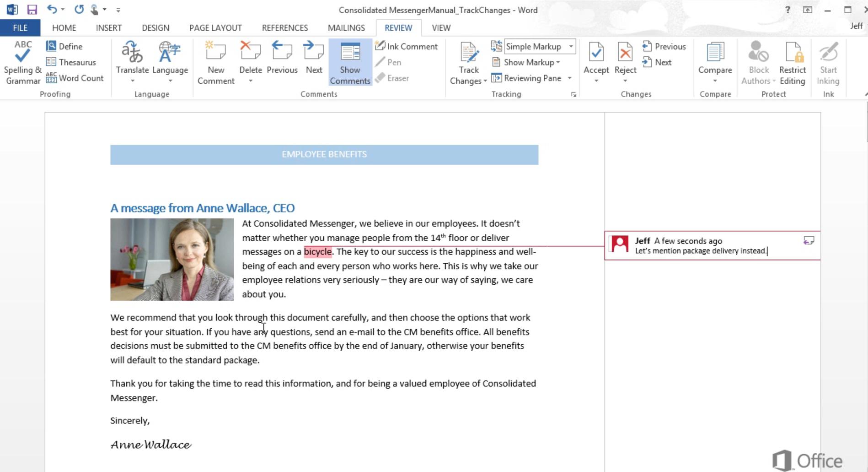Switch to the MAILINGS tab
868x472 pixels.
tap(346, 28)
